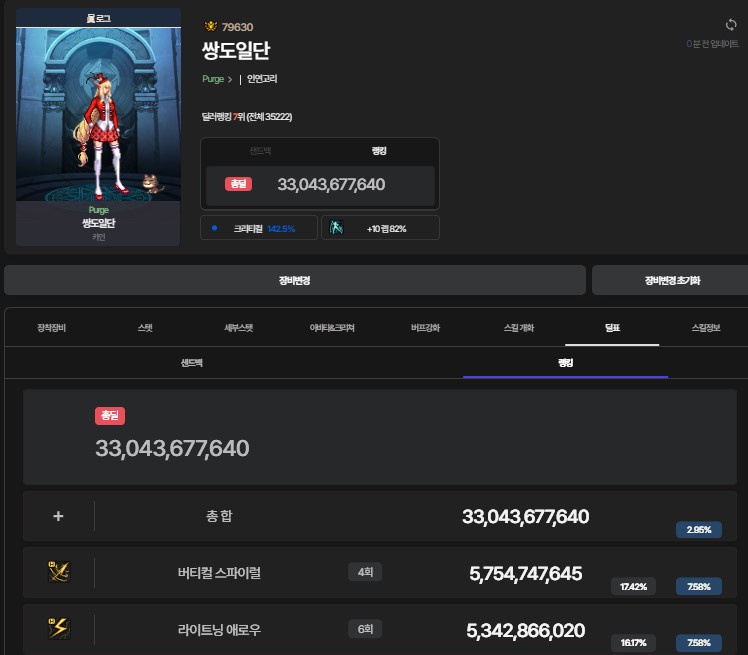Click the refresh update icon

730,25
